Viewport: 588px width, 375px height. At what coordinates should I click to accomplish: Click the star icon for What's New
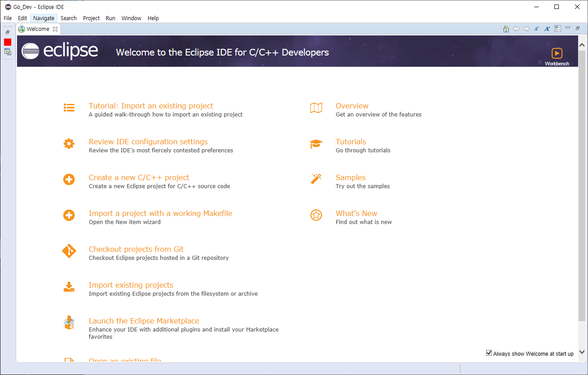pos(316,215)
